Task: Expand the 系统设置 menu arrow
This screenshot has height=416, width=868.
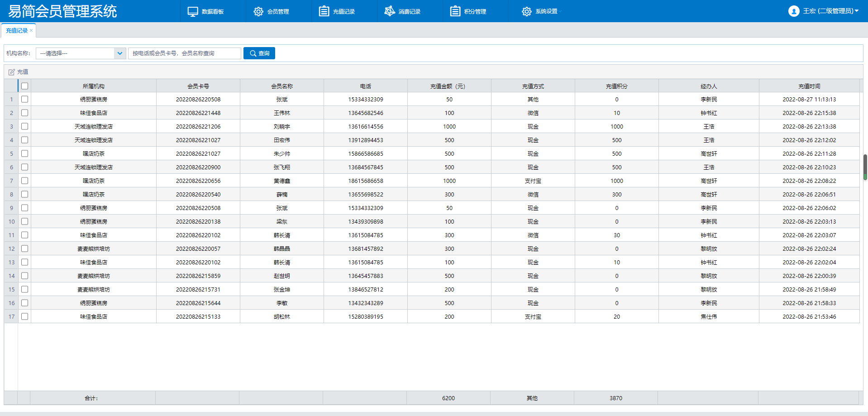Action: (x=560, y=12)
